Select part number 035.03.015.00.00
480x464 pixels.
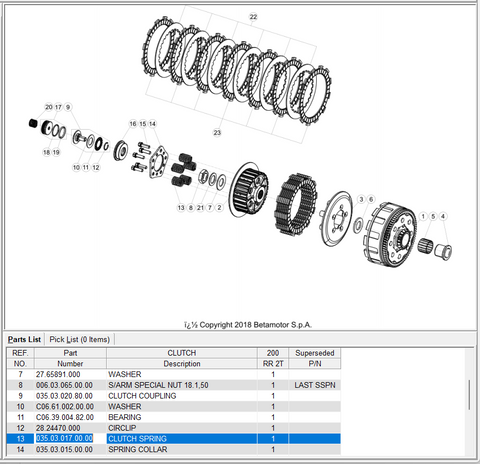[64, 449]
